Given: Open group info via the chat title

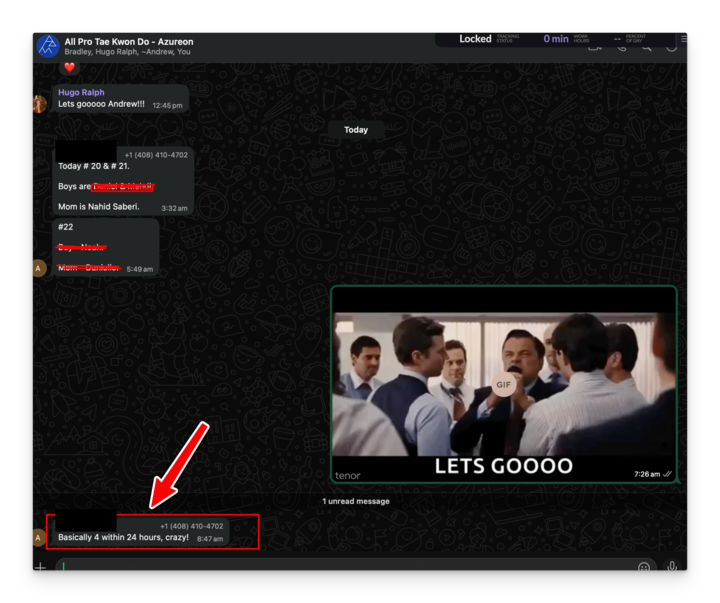Looking at the screenshot, I should (x=129, y=41).
